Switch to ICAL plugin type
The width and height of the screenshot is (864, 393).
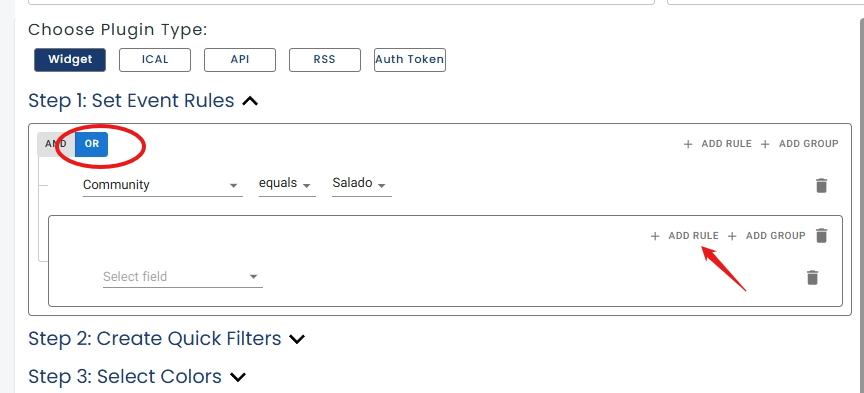coord(155,60)
